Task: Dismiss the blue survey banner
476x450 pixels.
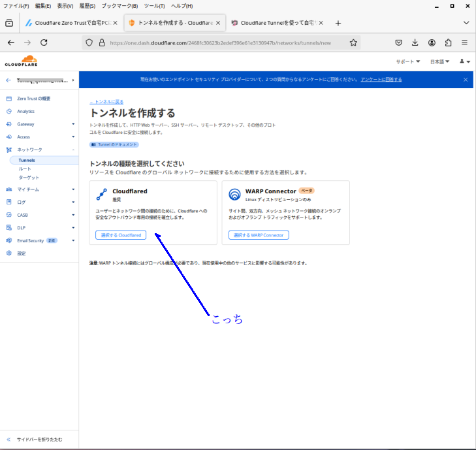Action: tap(466, 80)
